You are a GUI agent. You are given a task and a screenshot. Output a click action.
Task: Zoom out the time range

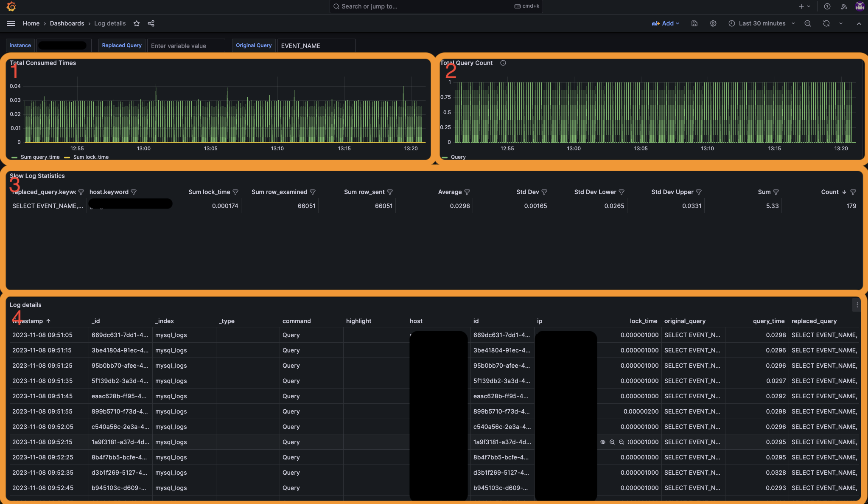(x=808, y=23)
